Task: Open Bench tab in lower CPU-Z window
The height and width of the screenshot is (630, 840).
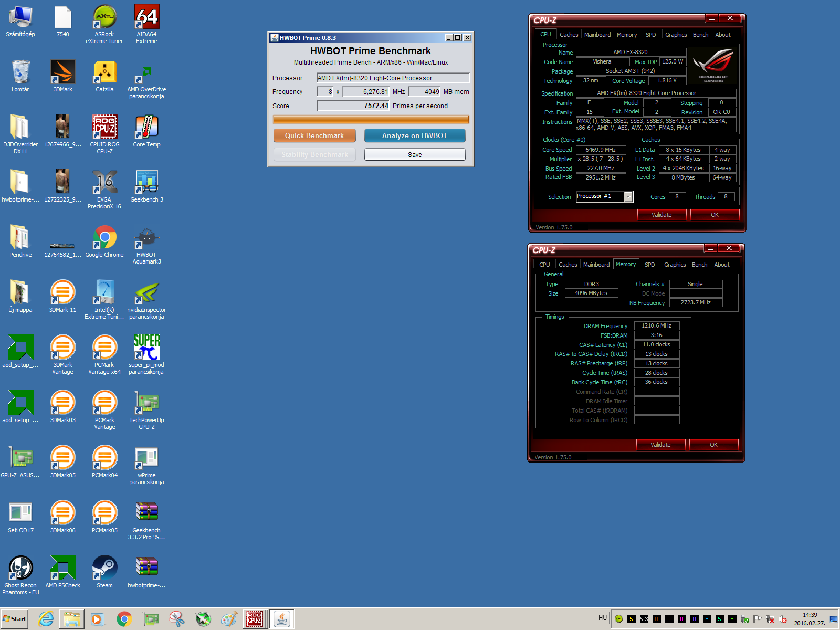Action: coord(699,265)
